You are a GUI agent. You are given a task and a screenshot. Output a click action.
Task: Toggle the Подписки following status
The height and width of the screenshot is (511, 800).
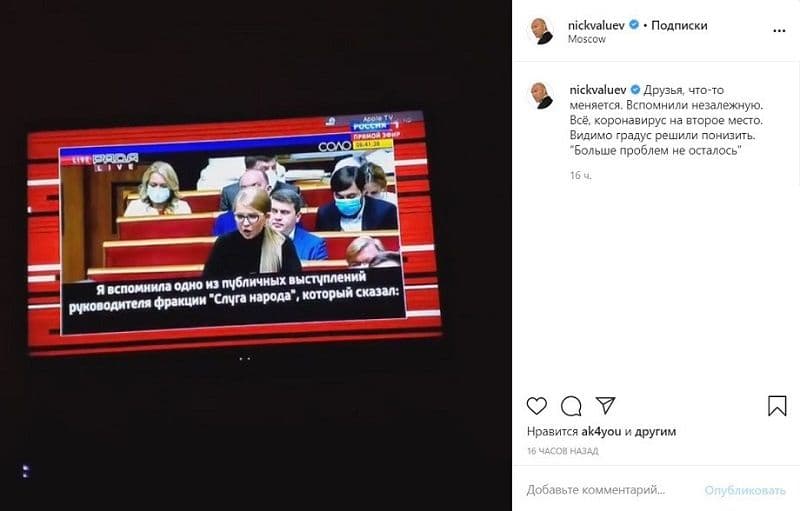(679, 25)
